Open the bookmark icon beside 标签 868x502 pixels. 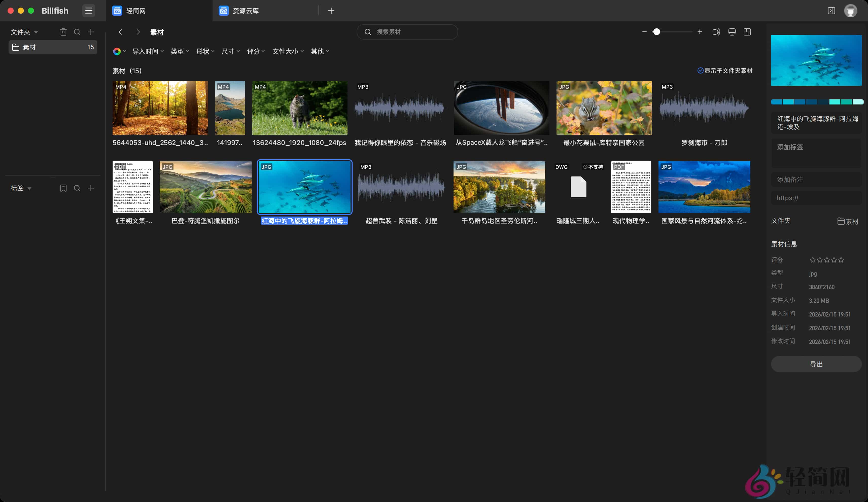click(x=63, y=188)
